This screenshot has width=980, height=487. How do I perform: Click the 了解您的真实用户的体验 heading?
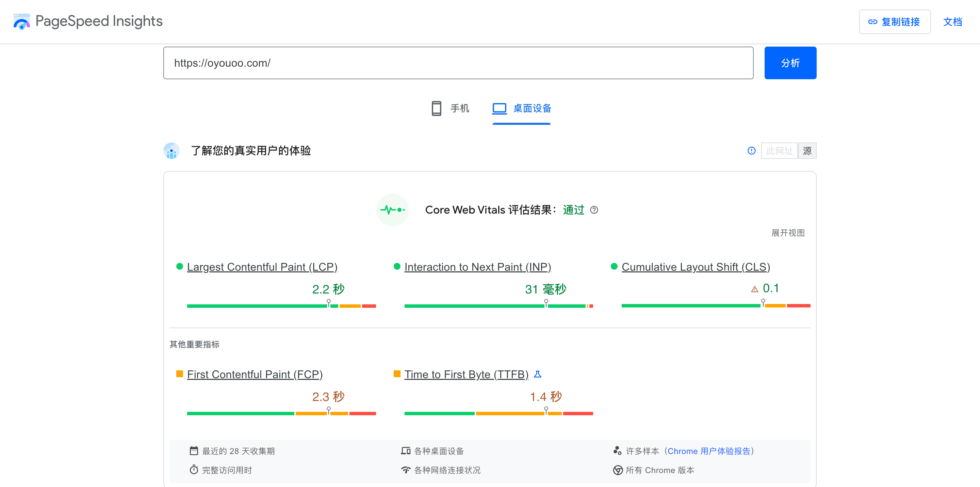point(251,151)
